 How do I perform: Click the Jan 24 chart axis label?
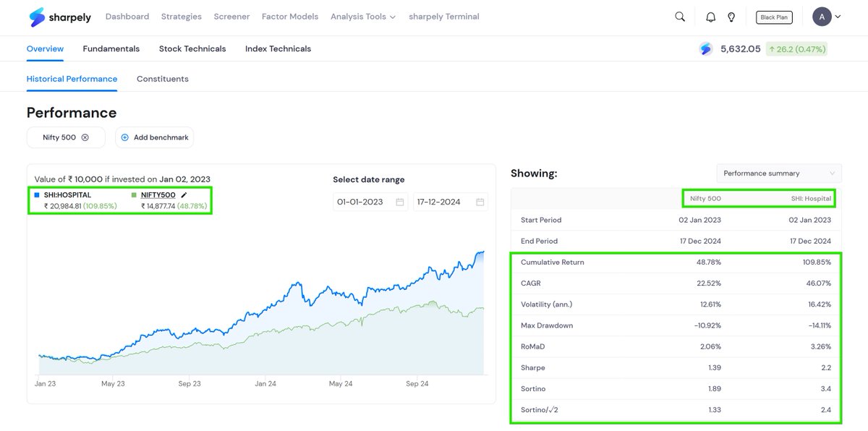265,384
